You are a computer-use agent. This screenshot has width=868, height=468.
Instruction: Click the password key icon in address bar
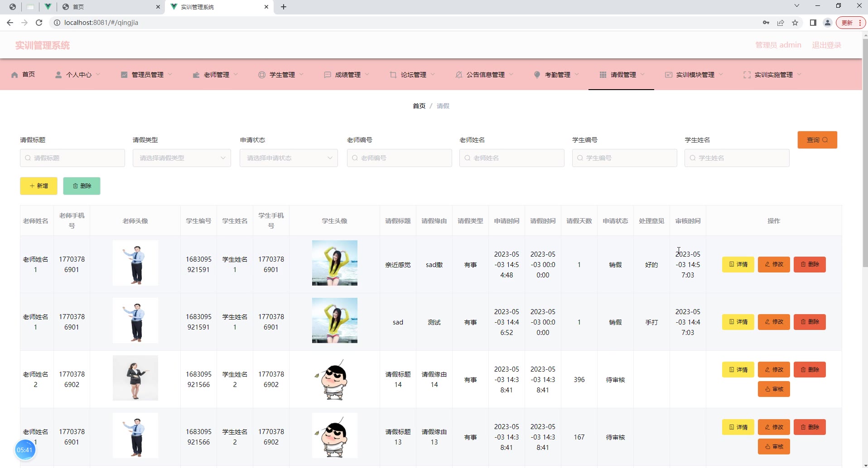coord(766,23)
